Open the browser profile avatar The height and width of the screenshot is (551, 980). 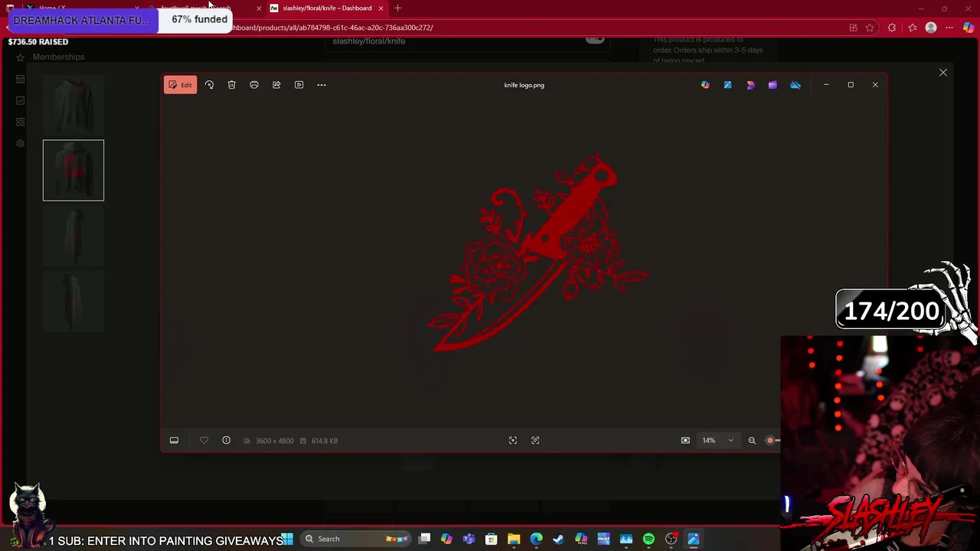pyautogui.click(x=931, y=28)
